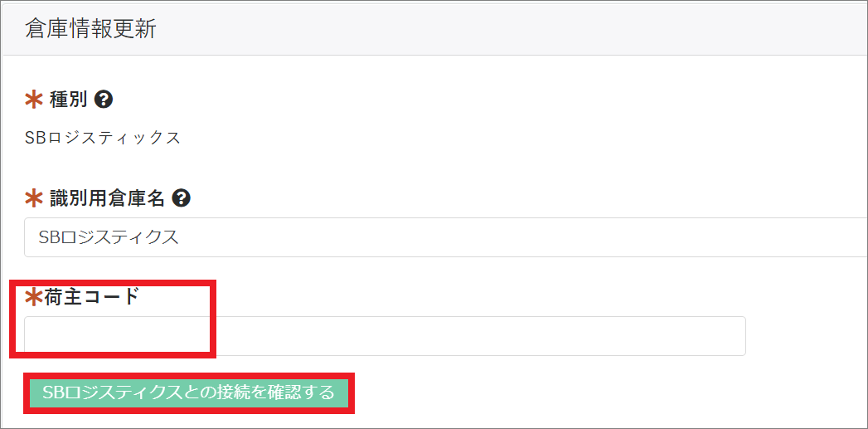This screenshot has width=868, height=429.
Task: Click the asterisk before 識別用倉庫名
Action: [x=34, y=198]
